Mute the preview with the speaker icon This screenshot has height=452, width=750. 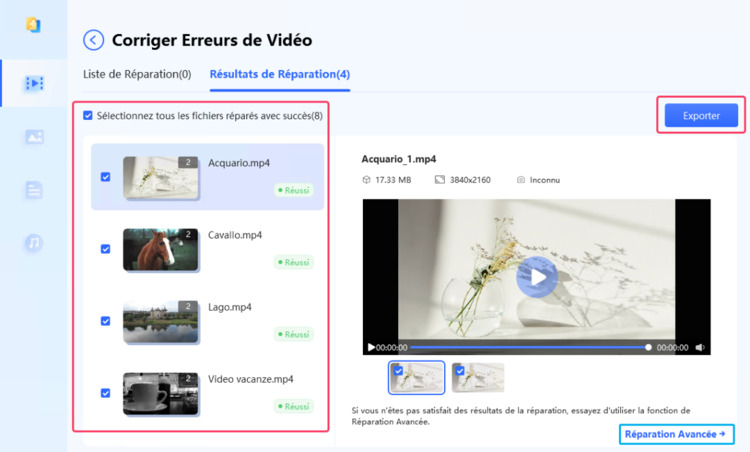click(x=700, y=347)
